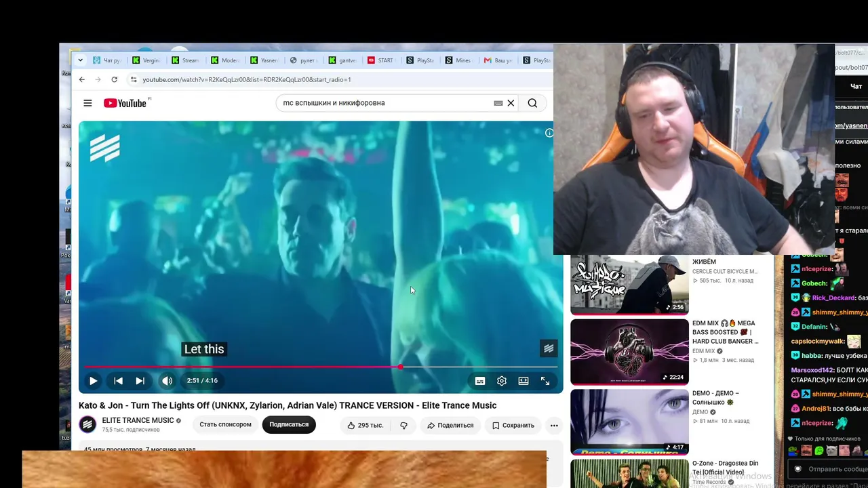Screen dimensions: 868x488
Task: Open the player settings gear
Action: [502, 381]
